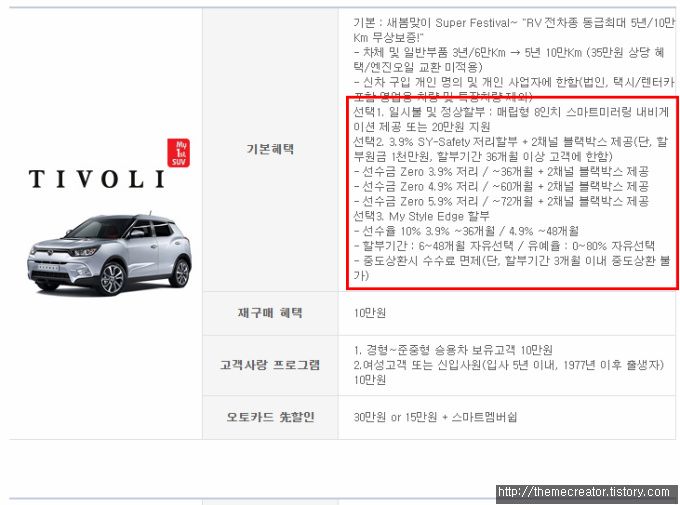Click the 기본혜택 row header

270,149
